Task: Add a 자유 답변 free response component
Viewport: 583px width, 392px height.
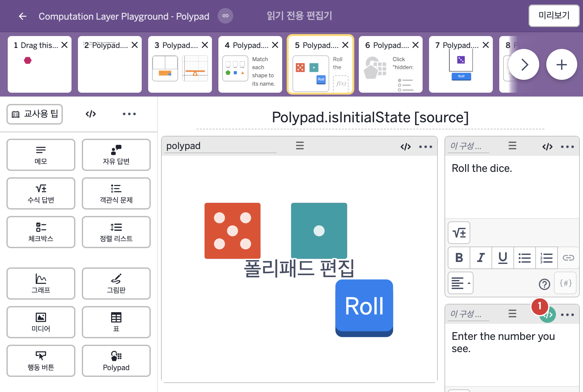Action: coord(116,155)
